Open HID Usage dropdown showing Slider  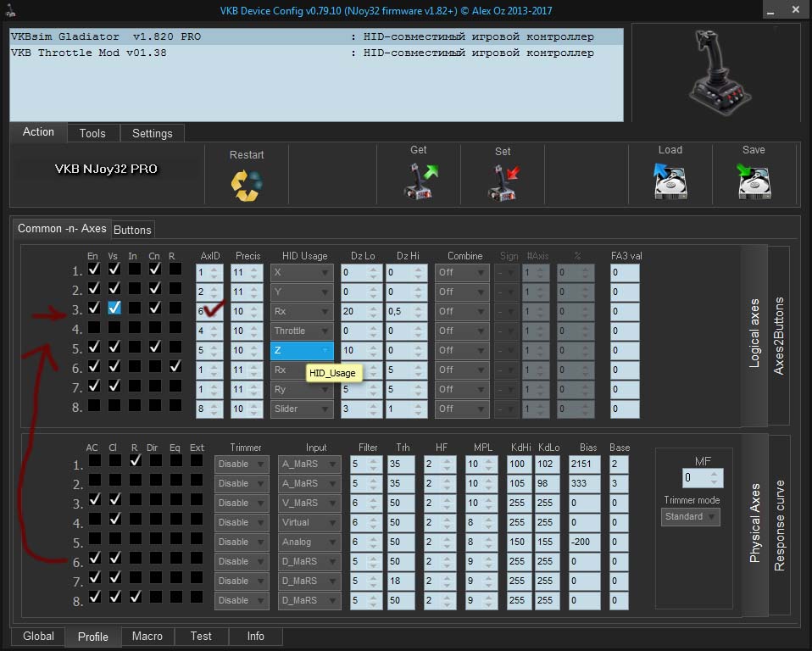[x=302, y=409]
